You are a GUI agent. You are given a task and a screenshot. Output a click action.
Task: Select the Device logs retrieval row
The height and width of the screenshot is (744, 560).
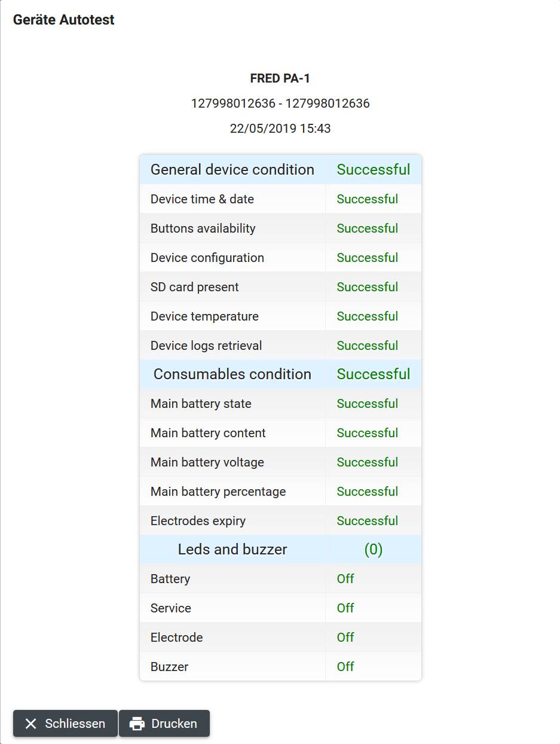(280, 345)
